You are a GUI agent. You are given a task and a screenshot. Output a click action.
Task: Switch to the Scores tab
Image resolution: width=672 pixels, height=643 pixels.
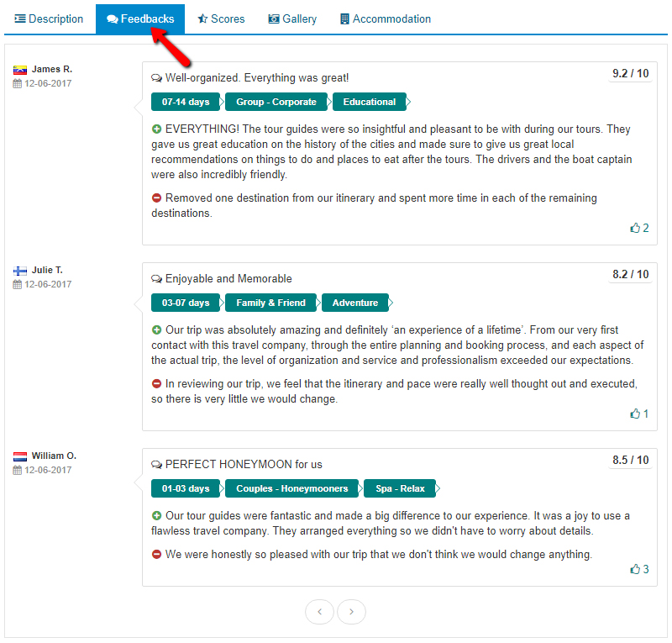tap(221, 18)
